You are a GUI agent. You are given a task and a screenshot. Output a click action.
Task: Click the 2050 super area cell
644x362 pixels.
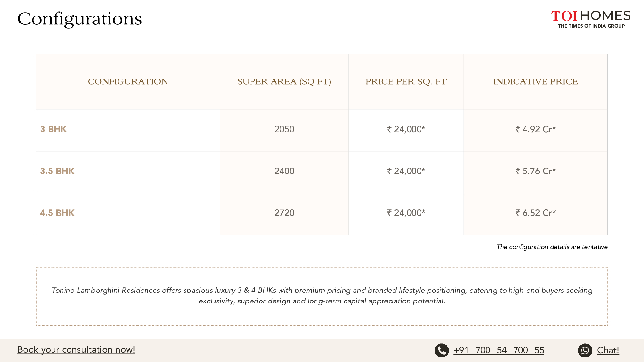(x=284, y=129)
